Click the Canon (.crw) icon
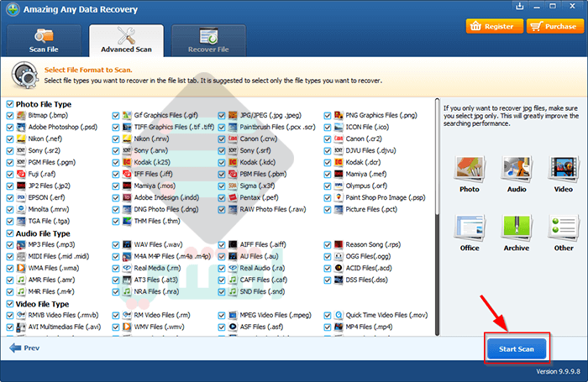 (x=233, y=139)
